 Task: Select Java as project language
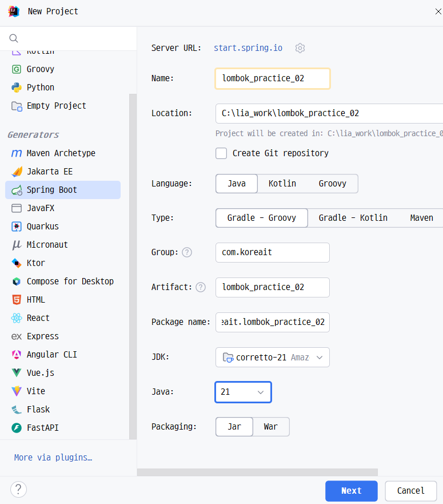point(237,184)
